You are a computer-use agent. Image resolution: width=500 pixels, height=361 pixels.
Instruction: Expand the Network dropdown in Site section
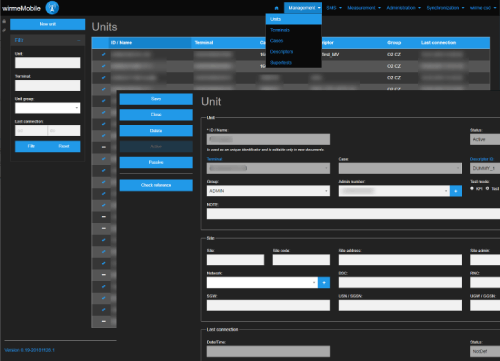pyautogui.click(x=262, y=283)
